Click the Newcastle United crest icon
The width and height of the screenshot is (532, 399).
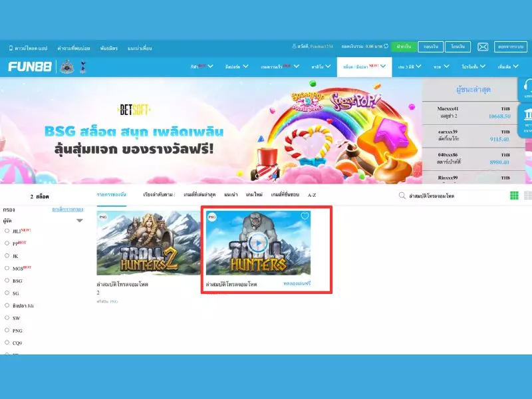click(67, 67)
